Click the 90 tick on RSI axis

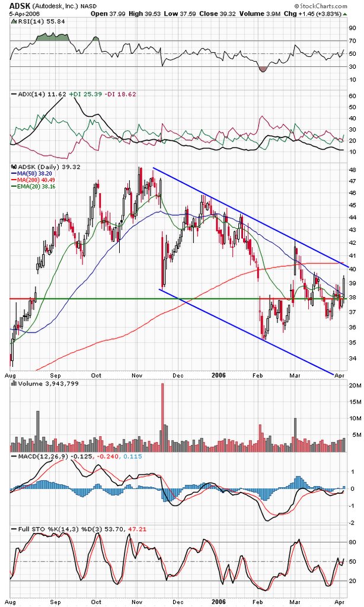pos(352,27)
